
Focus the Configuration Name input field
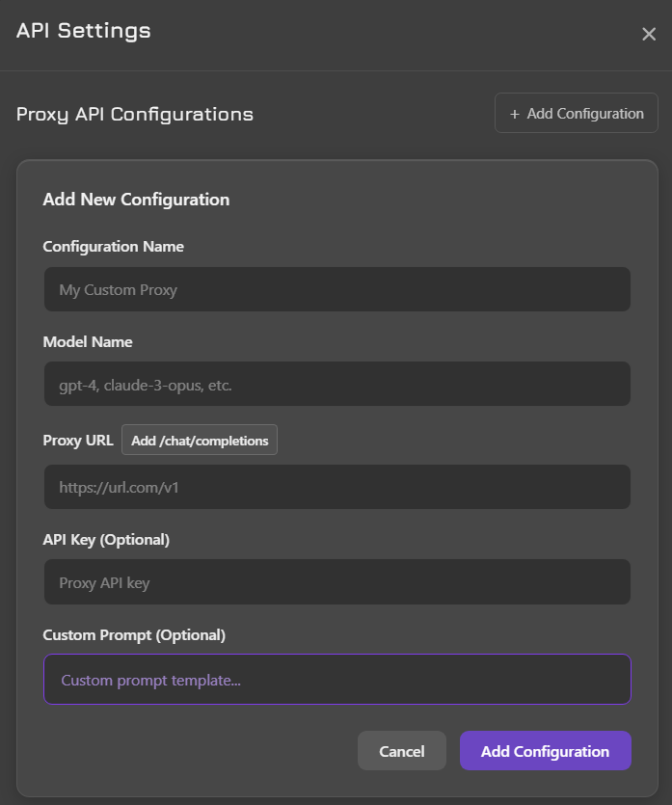click(336, 289)
